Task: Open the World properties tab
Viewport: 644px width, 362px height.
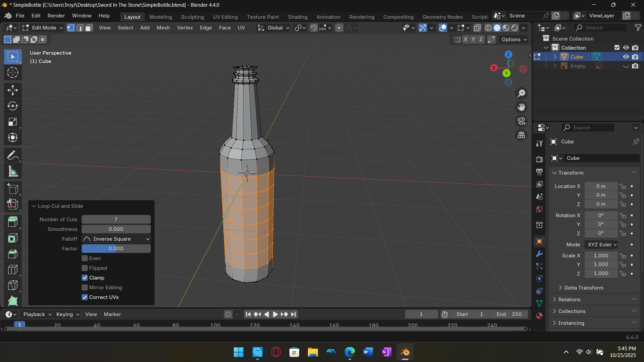Action: pos(539,209)
